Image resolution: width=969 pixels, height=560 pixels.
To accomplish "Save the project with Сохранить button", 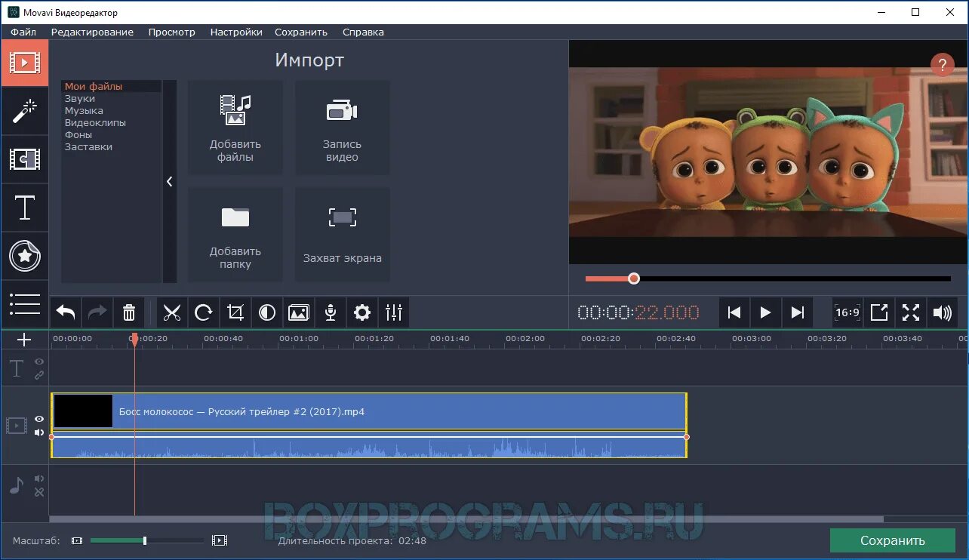I will tap(892, 540).
